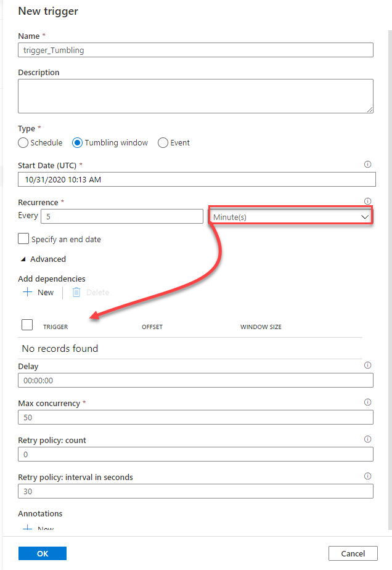The width and height of the screenshot is (392, 570).
Task: Click the Max concurrency input field
Action: pyautogui.click(x=195, y=417)
